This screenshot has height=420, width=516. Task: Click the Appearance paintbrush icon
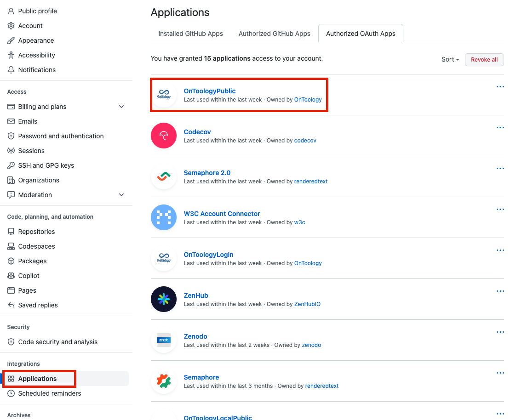[x=11, y=40]
